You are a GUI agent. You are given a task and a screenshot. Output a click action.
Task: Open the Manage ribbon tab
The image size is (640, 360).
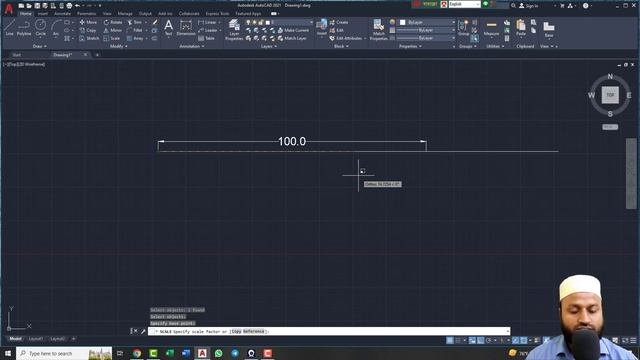point(125,13)
